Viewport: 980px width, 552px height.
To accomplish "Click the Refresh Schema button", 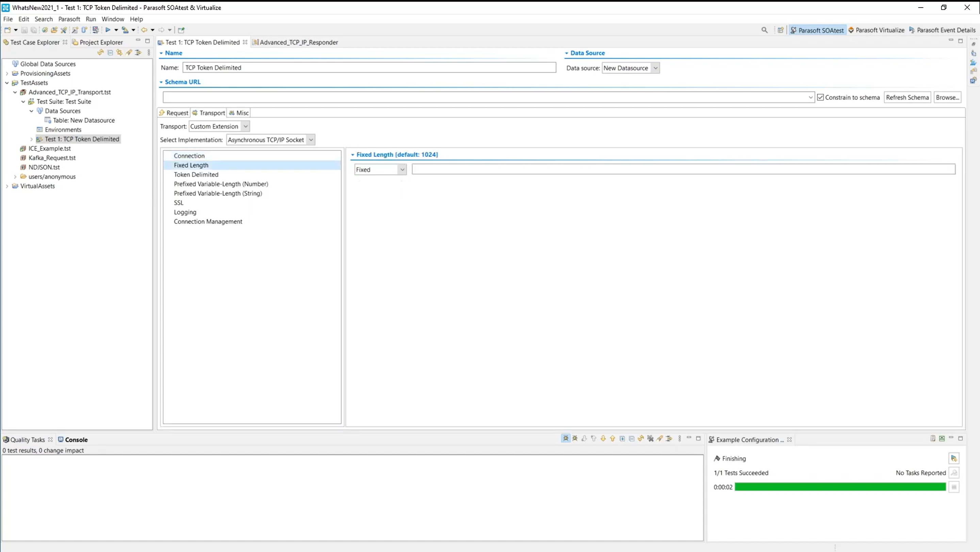I will click(x=907, y=97).
